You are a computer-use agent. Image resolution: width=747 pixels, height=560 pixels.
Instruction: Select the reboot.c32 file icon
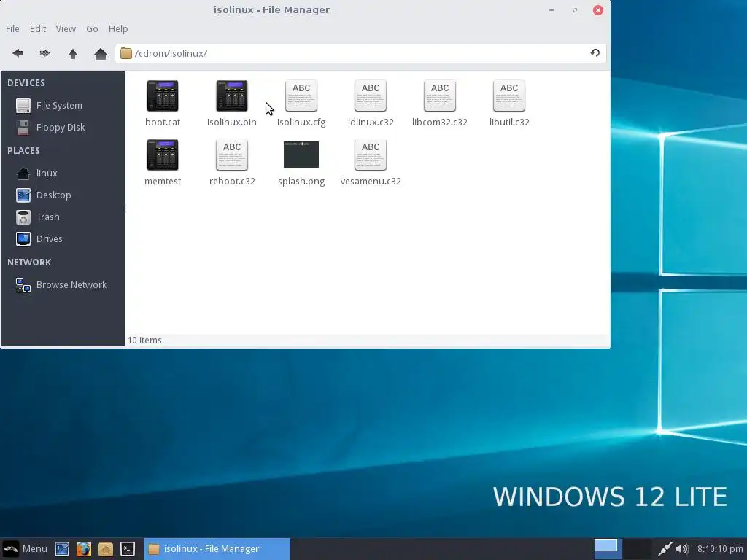(231, 155)
